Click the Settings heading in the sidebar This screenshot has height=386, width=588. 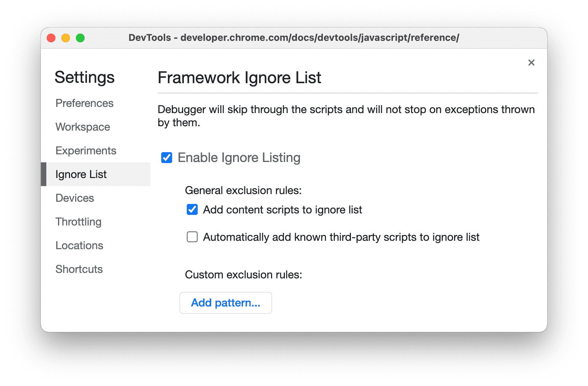pos(85,77)
